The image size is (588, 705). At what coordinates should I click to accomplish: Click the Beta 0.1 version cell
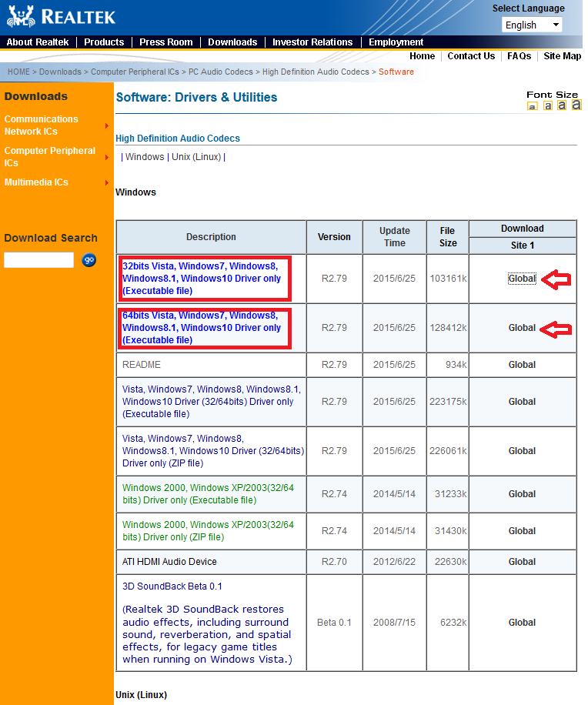coord(334,623)
